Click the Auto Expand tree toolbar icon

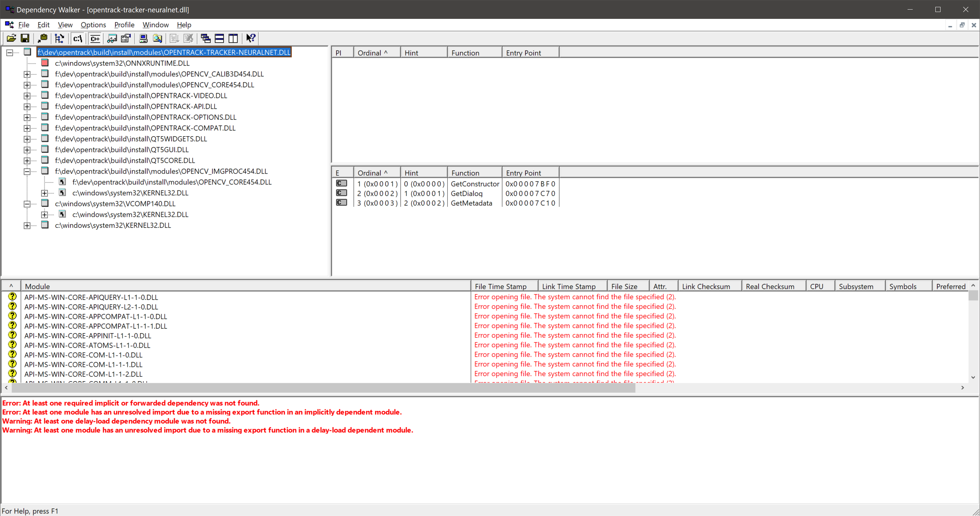point(59,38)
